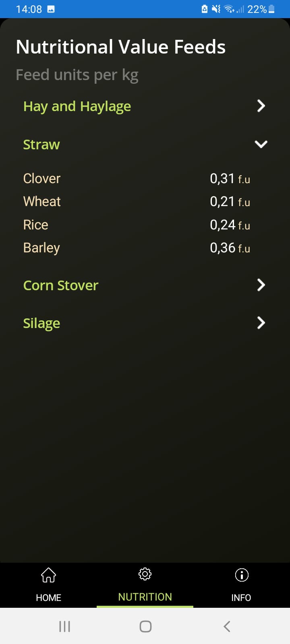Tap the battery icon in status bar
290x644 pixels.
tap(271, 9)
